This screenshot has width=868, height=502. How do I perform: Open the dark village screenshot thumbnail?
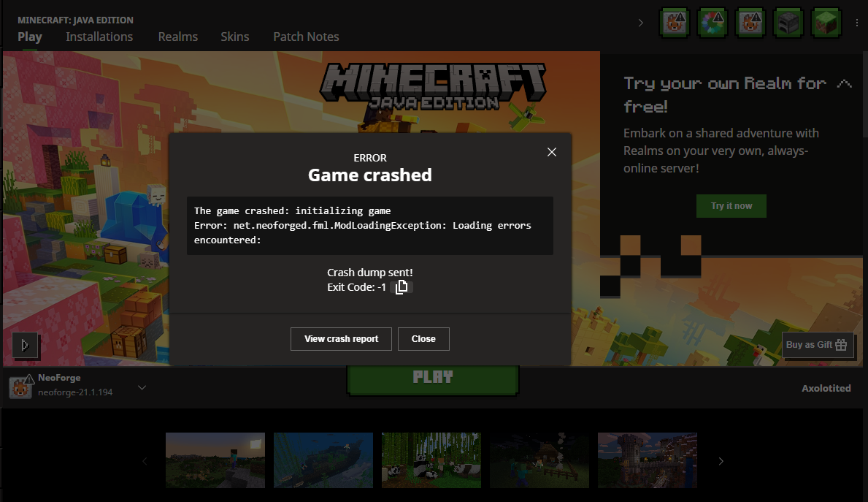click(539, 460)
